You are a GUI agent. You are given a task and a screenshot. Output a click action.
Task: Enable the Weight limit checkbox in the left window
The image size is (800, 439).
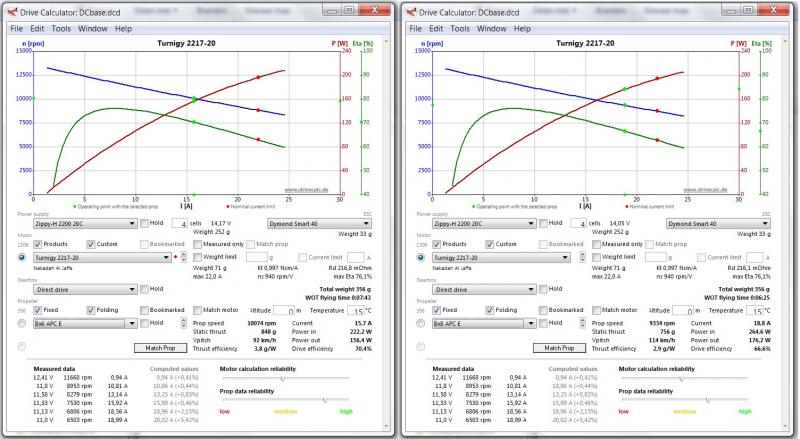pos(197,257)
